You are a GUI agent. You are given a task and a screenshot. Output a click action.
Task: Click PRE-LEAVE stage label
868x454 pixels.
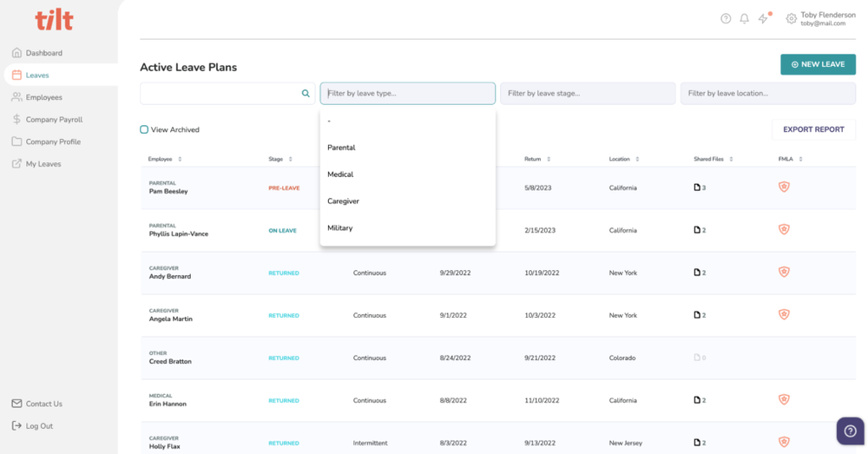click(284, 188)
